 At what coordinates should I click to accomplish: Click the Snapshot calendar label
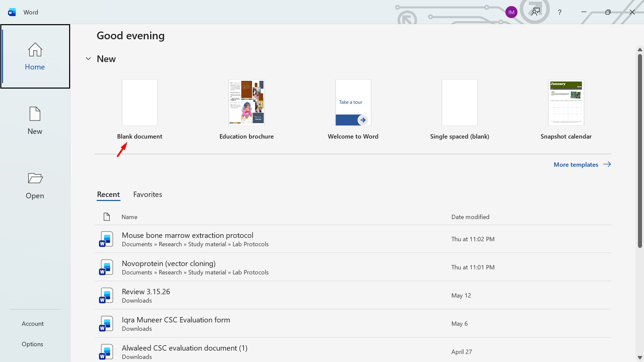566,137
